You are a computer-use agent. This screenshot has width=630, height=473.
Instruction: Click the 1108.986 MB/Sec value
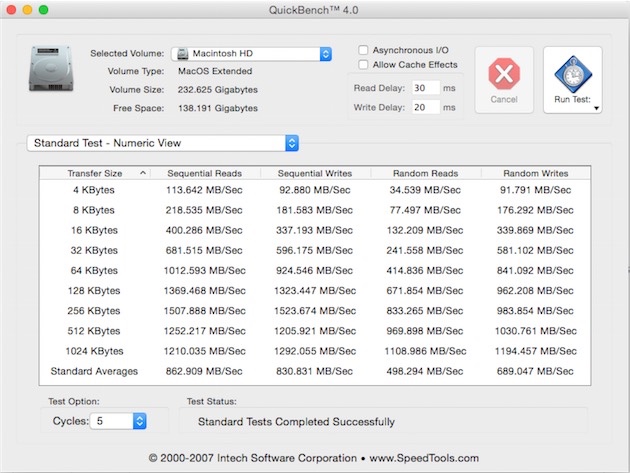[425, 351]
